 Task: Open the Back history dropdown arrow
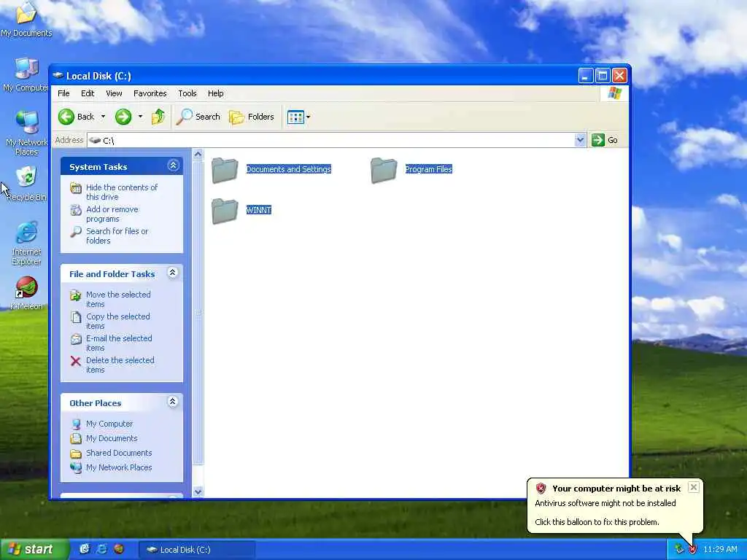103,117
